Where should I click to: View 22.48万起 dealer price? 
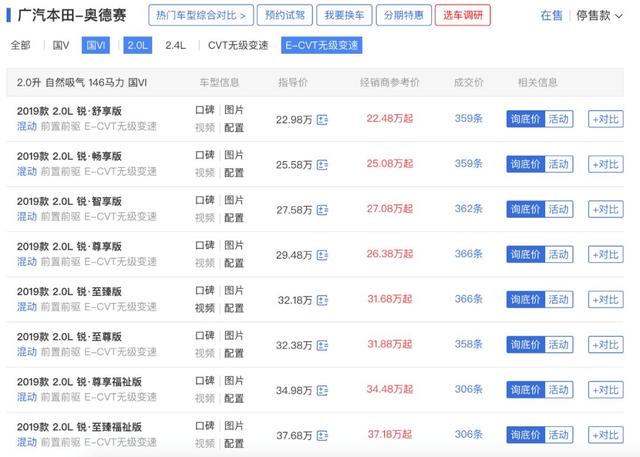click(390, 119)
